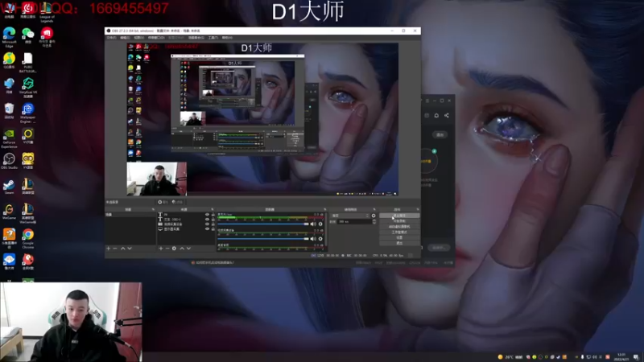
Task: Move scene up using the Scenes panel up arrow
Action: [x=122, y=249]
